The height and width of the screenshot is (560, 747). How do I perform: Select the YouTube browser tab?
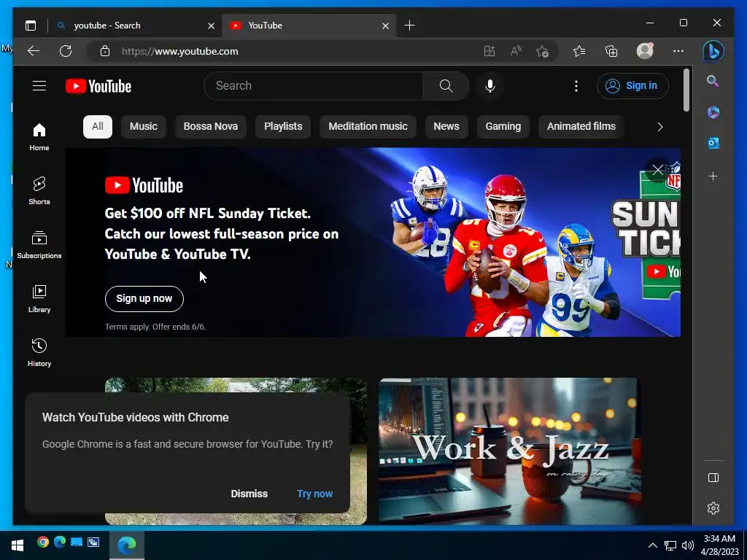coord(309,26)
